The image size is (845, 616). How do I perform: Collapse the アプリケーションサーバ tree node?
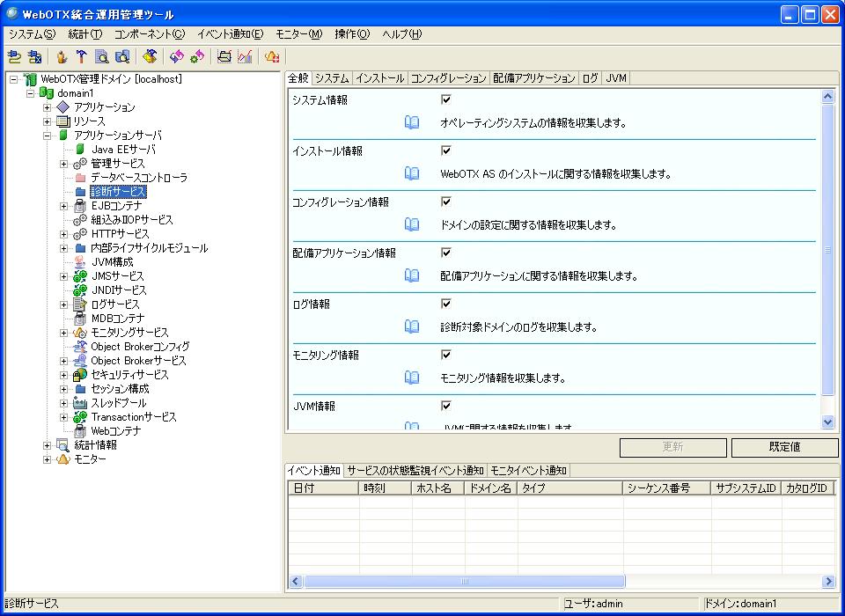click(48, 136)
